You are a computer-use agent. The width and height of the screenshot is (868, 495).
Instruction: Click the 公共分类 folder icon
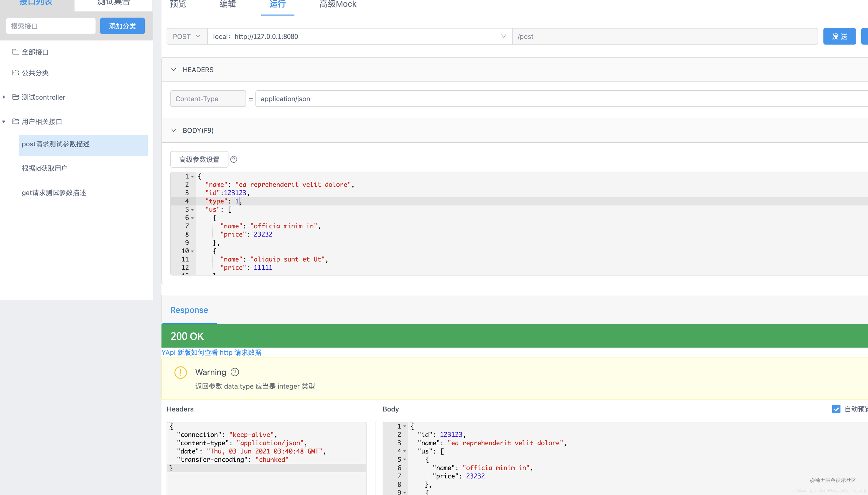pos(15,73)
